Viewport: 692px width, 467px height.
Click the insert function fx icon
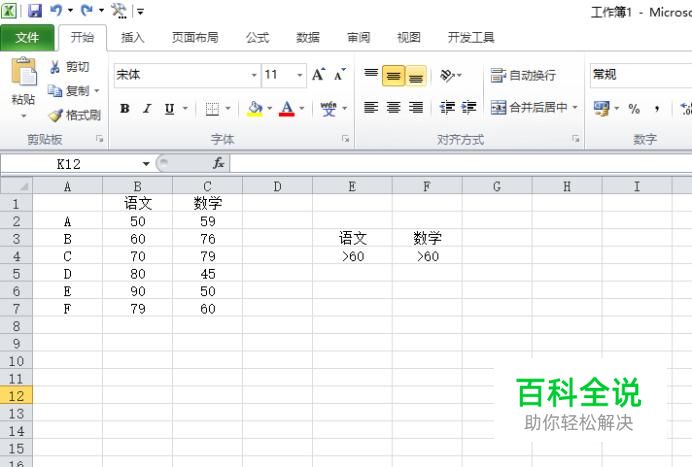pos(218,163)
